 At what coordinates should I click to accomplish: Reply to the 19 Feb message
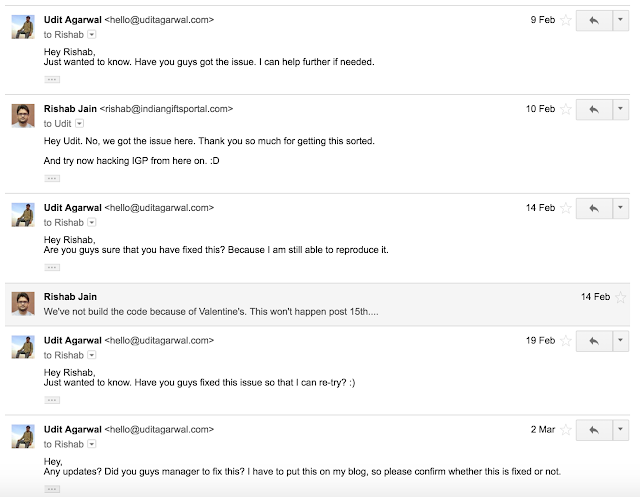pos(593,341)
